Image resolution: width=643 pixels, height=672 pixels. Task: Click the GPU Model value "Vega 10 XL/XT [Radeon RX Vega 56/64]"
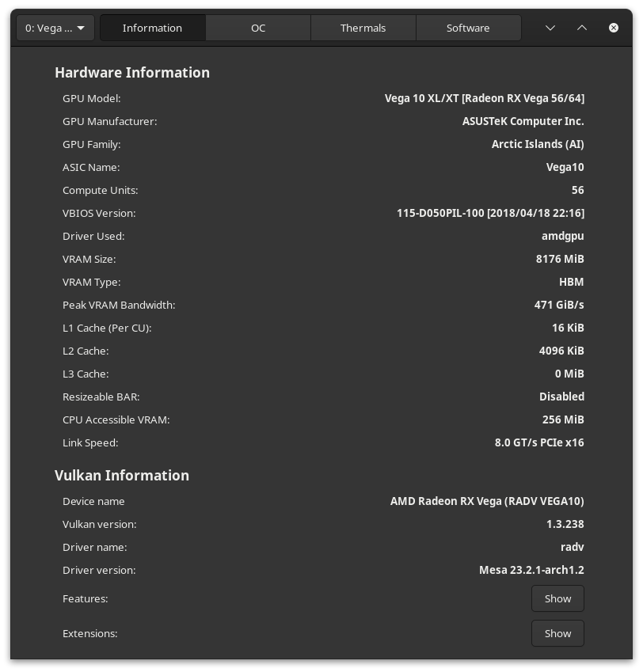pos(485,98)
